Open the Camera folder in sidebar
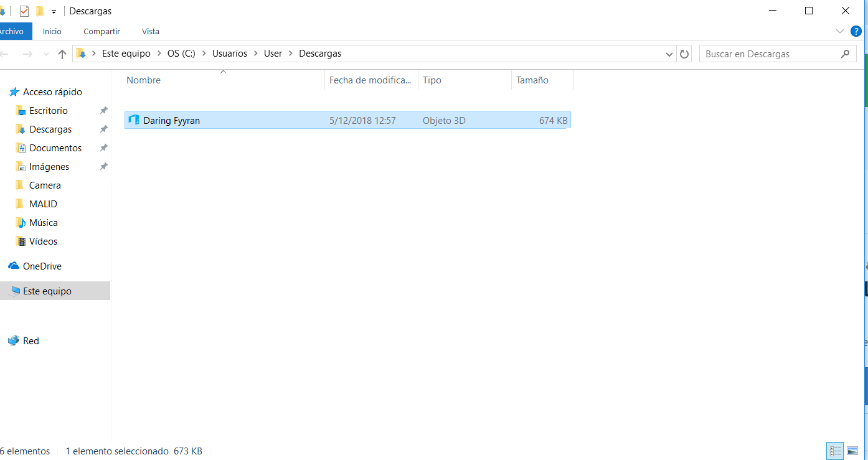 (x=45, y=185)
